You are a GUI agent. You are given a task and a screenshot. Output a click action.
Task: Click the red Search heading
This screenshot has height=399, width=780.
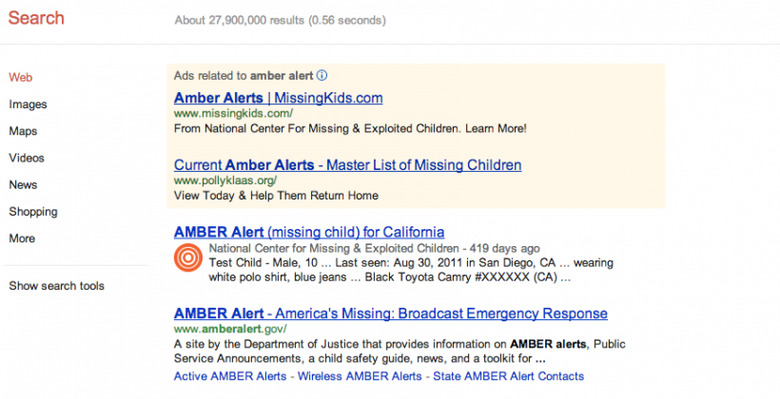click(36, 18)
